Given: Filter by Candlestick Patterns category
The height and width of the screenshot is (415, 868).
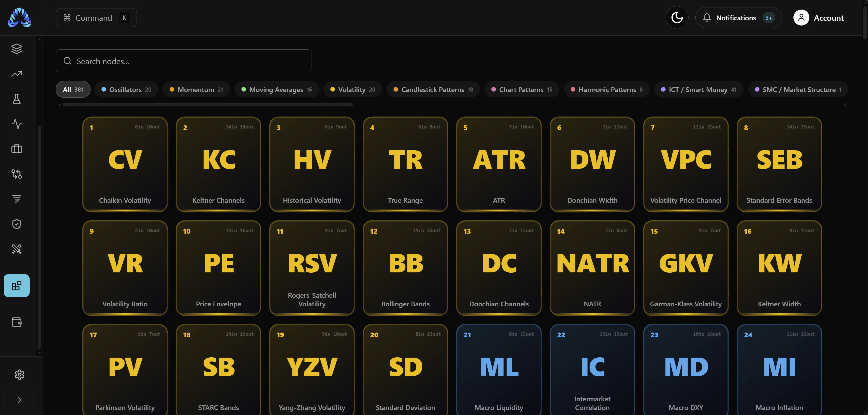Looking at the screenshot, I should [433, 90].
